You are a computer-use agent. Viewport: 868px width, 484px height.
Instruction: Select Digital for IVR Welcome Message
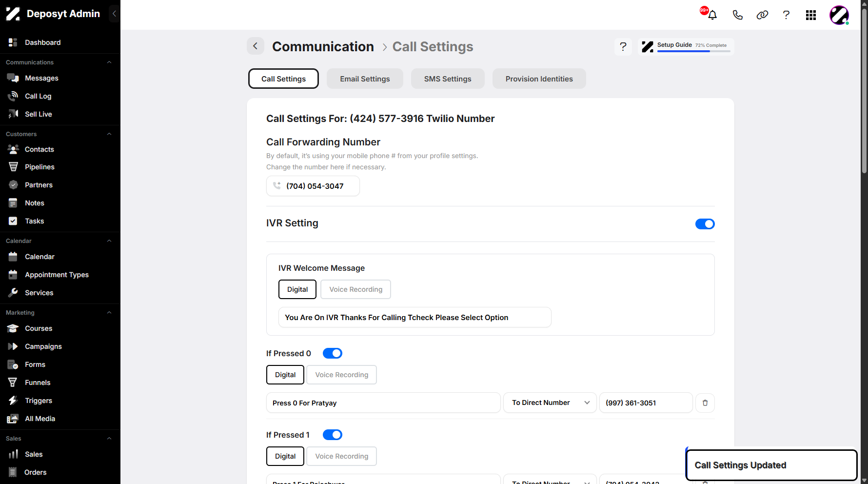point(297,289)
